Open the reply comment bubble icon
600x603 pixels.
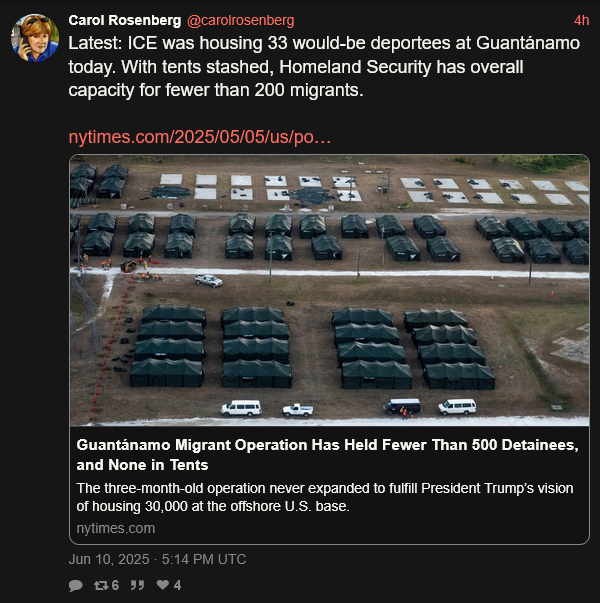76,585
